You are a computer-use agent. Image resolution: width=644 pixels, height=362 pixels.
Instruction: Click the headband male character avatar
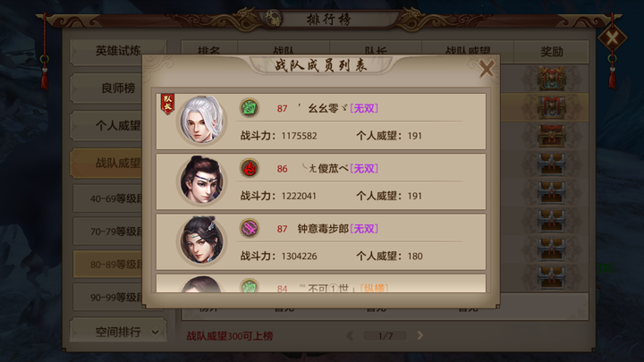coord(201,181)
